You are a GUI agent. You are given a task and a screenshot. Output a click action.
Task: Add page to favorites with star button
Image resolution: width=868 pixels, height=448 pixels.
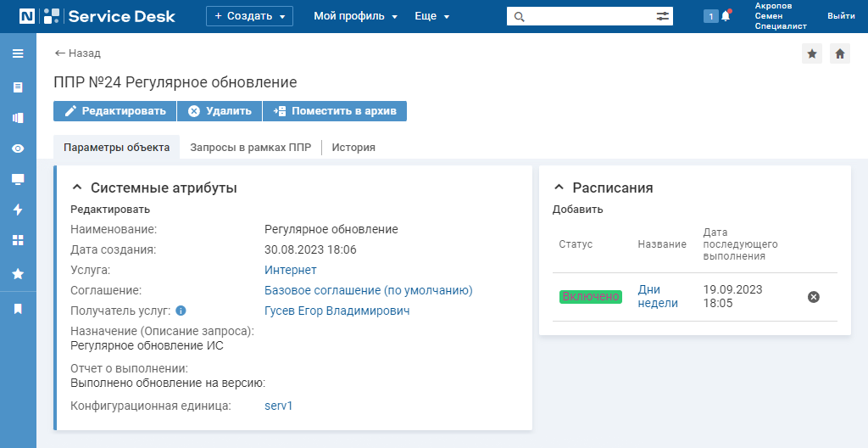812,53
